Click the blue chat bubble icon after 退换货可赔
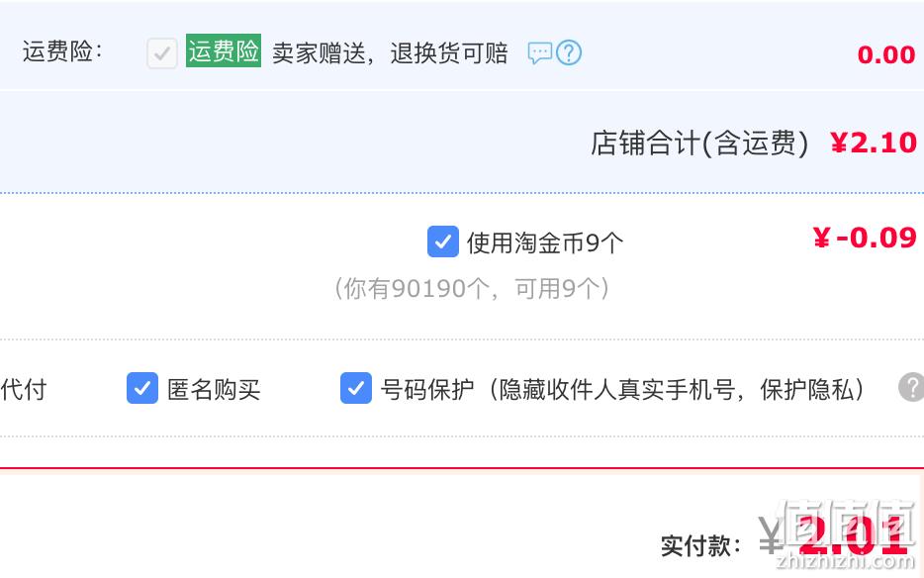 (x=539, y=53)
